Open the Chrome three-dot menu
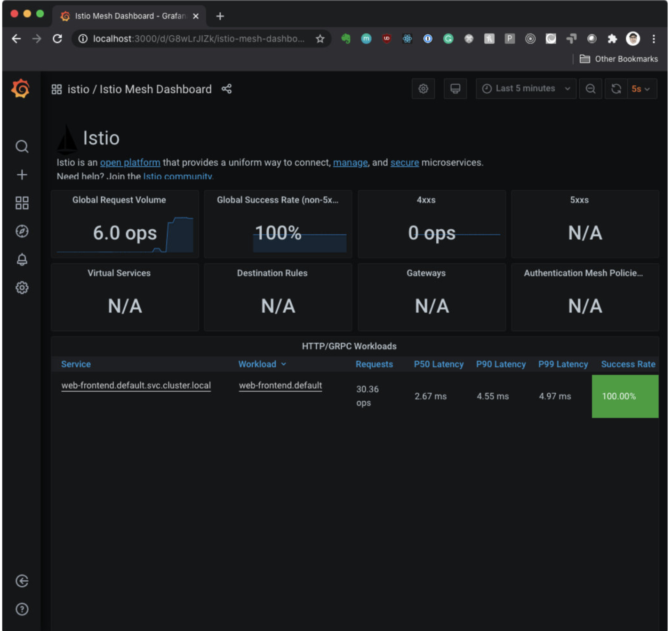 [x=654, y=39]
